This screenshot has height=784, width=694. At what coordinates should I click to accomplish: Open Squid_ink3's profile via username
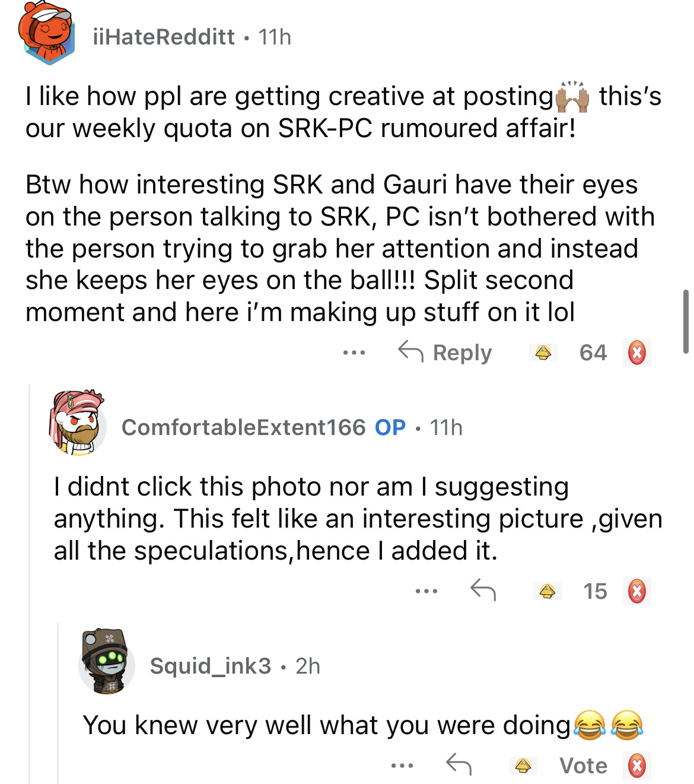[x=210, y=666]
